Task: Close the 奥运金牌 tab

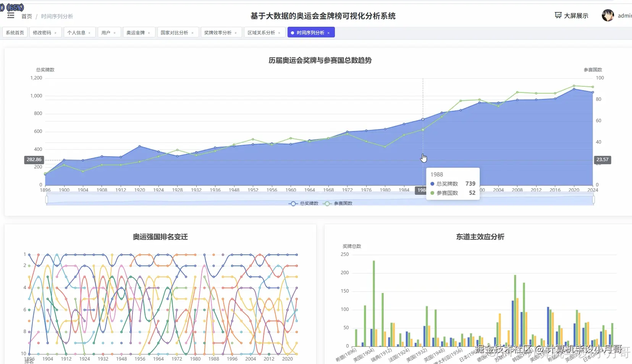Action: (149, 33)
